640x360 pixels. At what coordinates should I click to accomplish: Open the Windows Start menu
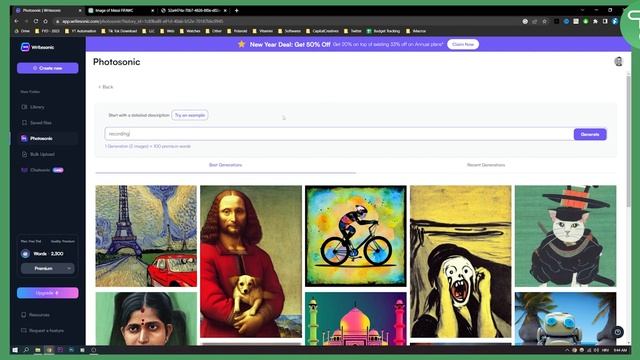15,350
